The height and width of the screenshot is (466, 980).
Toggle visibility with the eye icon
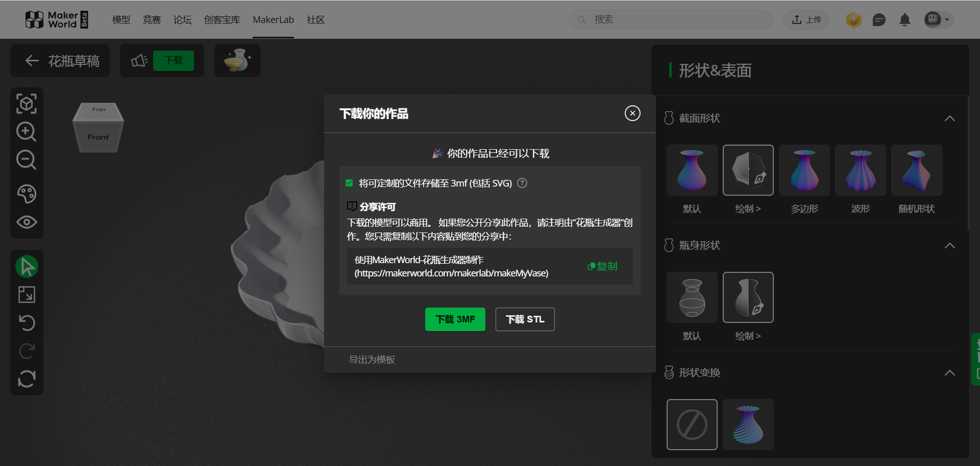coord(27,222)
